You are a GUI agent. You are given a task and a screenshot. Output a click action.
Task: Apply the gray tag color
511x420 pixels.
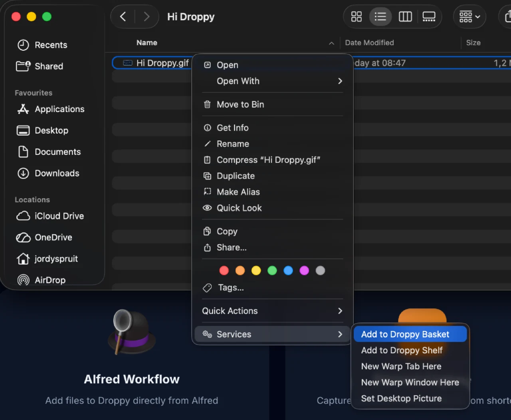click(x=320, y=271)
